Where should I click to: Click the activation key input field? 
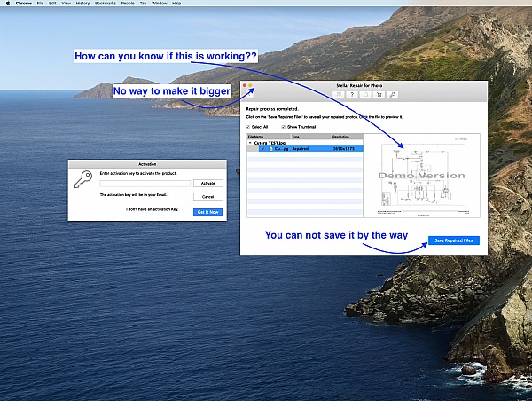click(145, 183)
